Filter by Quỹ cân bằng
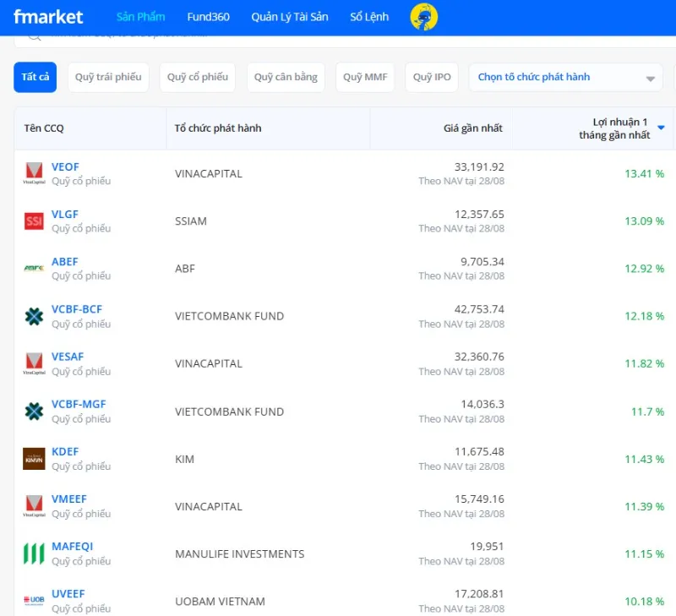 point(286,77)
